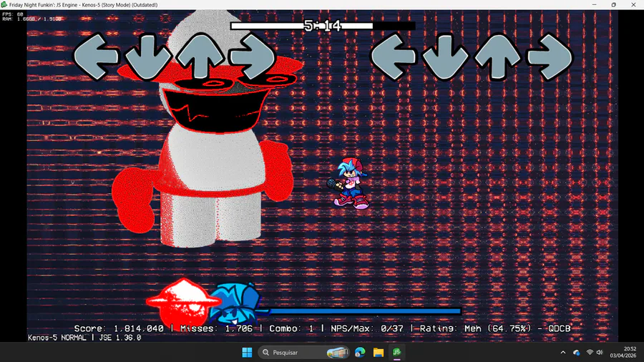
Task: Click the opponent's left arrow receptor
Action: coord(96,57)
